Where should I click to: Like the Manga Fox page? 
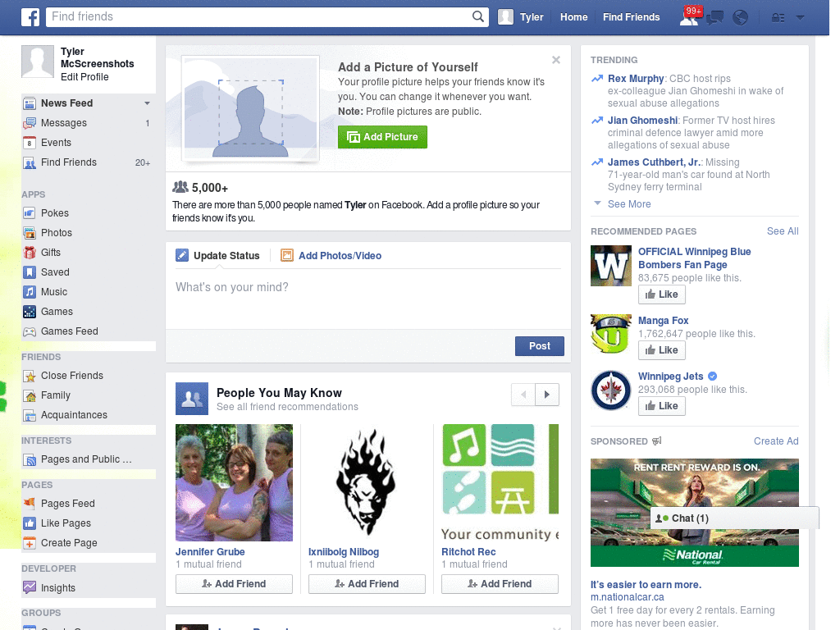click(x=662, y=350)
